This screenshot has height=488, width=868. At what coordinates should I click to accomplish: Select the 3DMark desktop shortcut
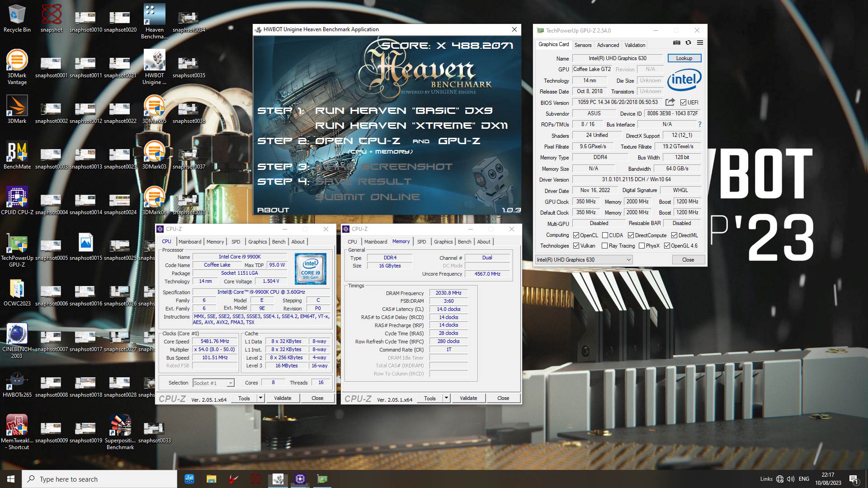coord(17,109)
